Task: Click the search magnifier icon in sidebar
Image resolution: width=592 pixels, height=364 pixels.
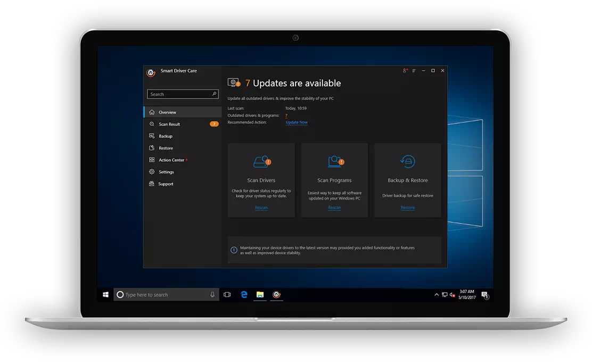Action: point(214,94)
